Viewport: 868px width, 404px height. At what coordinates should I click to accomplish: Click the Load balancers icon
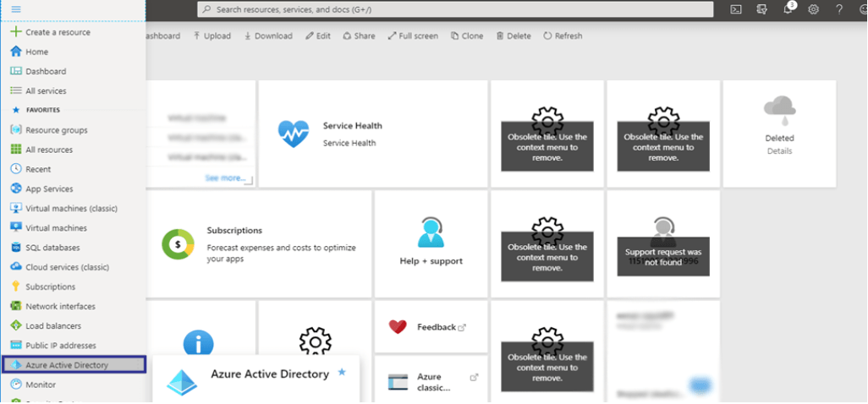click(x=16, y=325)
